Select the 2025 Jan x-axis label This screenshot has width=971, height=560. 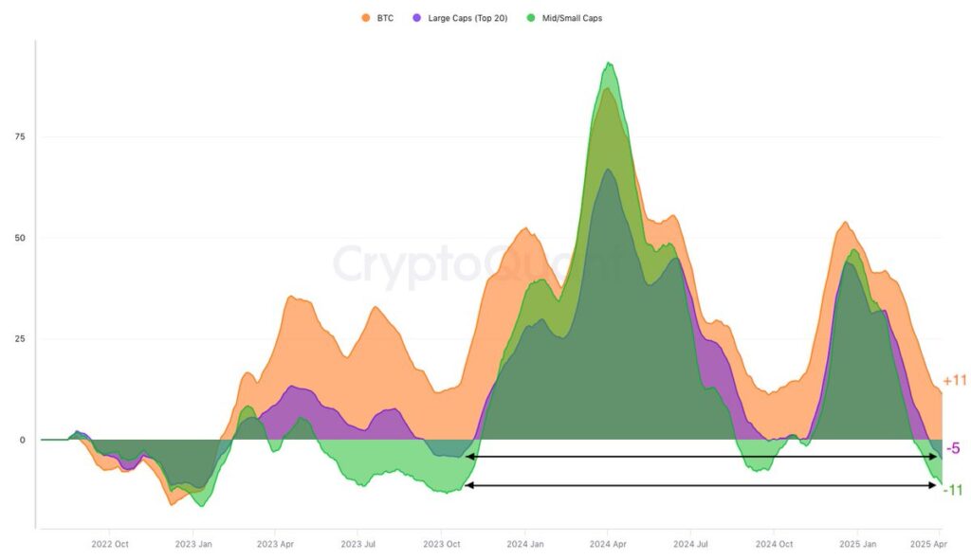click(857, 544)
